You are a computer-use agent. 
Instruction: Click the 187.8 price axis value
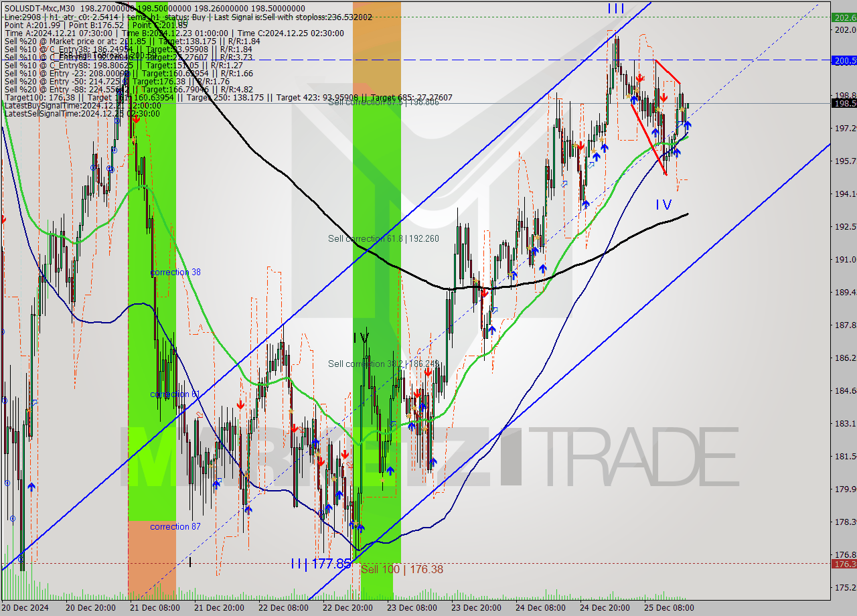[x=845, y=325]
